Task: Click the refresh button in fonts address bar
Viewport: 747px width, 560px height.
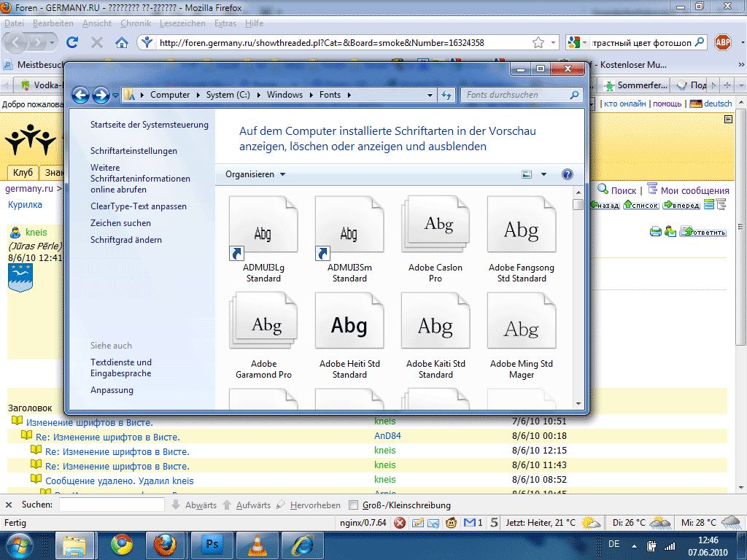Action: click(447, 95)
